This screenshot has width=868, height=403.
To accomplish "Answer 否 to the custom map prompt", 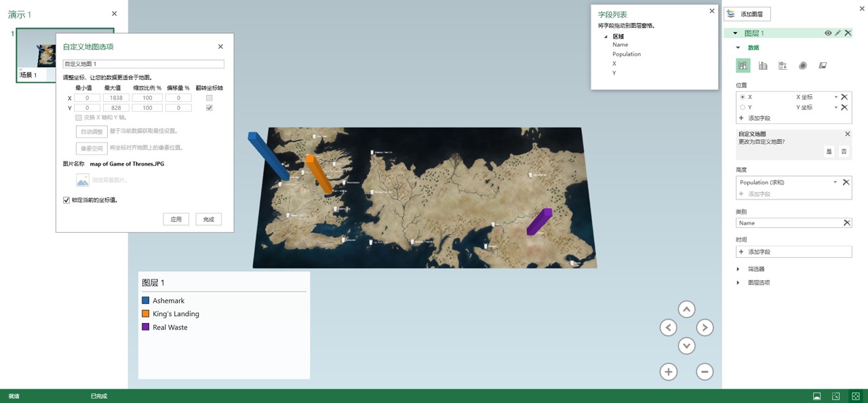I will 844,151.
